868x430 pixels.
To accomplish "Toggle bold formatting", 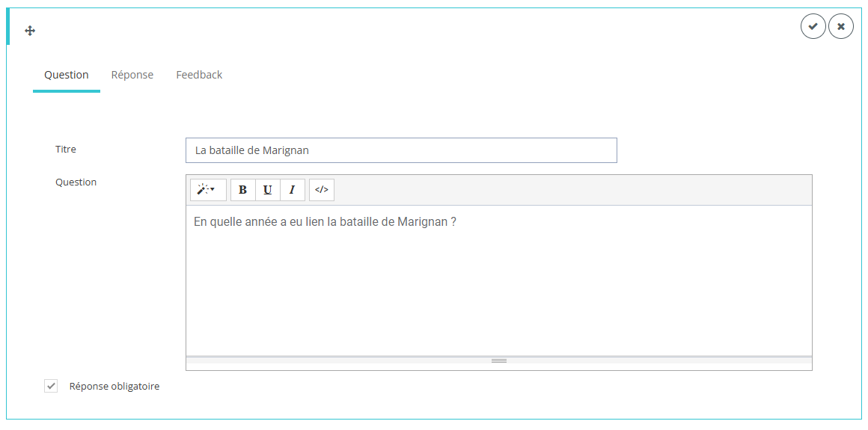I will 242,190.
